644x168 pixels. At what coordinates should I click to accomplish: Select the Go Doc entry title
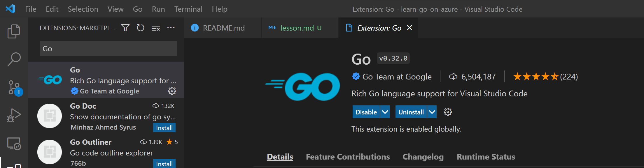pos(83,106)
